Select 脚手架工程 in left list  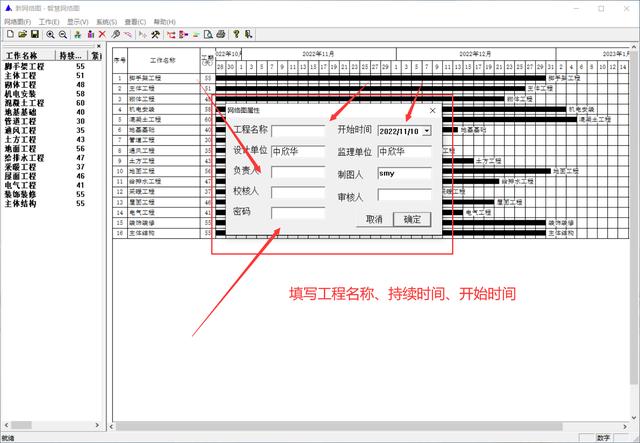[x=24, y=66]
